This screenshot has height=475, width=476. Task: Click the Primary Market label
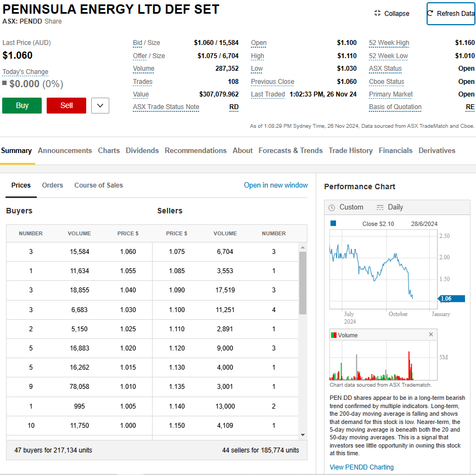391,94
